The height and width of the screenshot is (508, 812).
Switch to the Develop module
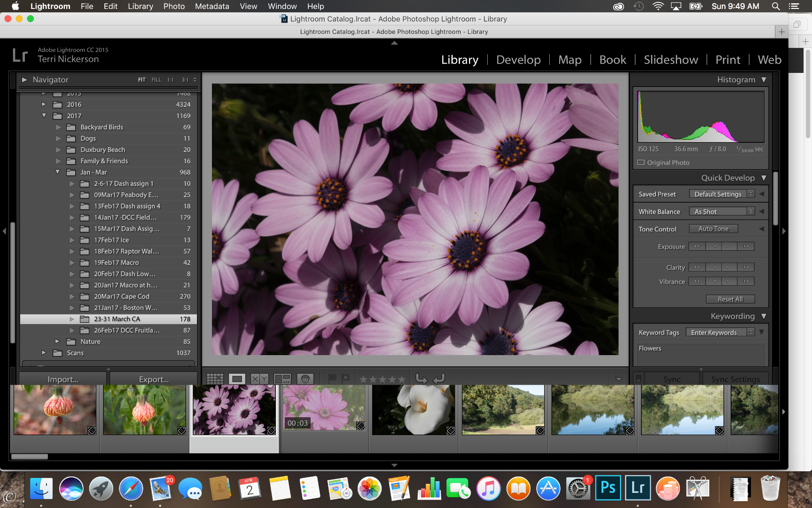click(x=518, y=60)
